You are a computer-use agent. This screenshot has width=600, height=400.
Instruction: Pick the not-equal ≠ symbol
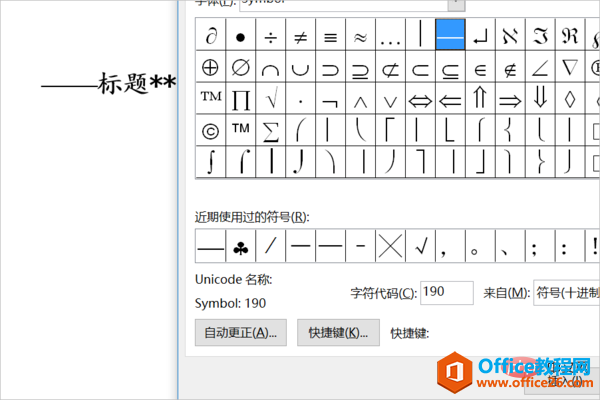[301, 37]
